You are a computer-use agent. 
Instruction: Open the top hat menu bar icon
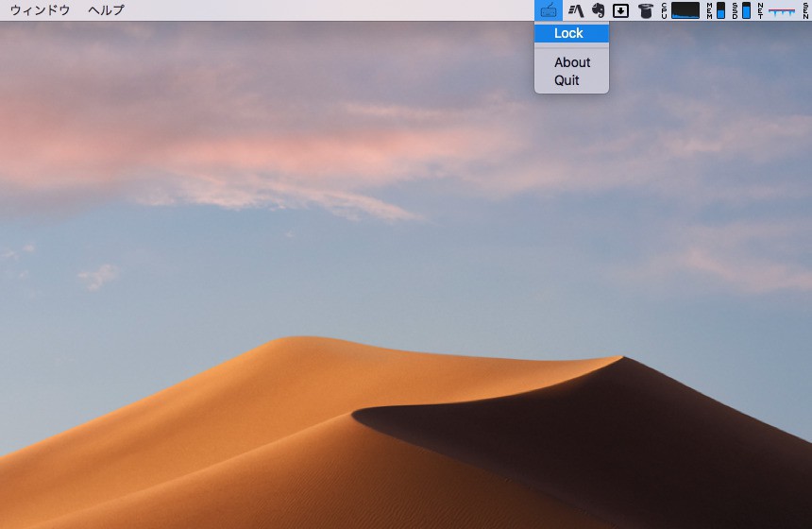[645, 10]
